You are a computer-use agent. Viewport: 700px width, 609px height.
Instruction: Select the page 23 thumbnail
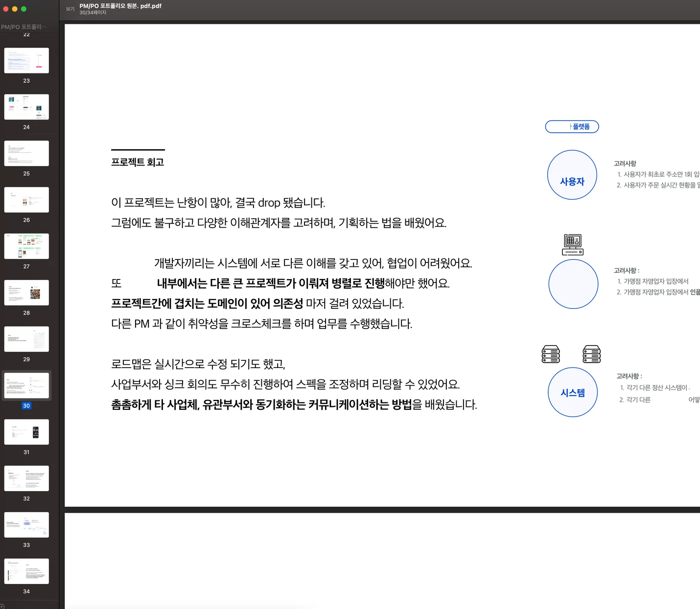click(26, 60)
